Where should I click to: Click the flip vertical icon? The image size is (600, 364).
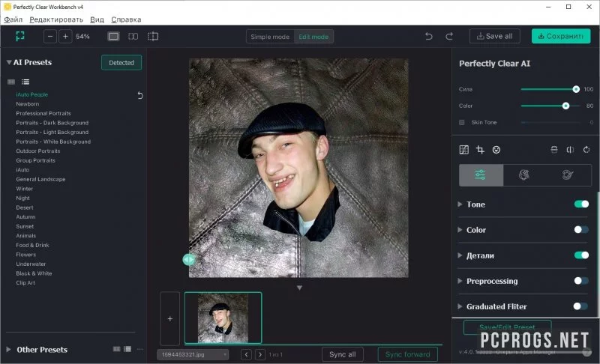pyautogui.click(x=553, y=150)
